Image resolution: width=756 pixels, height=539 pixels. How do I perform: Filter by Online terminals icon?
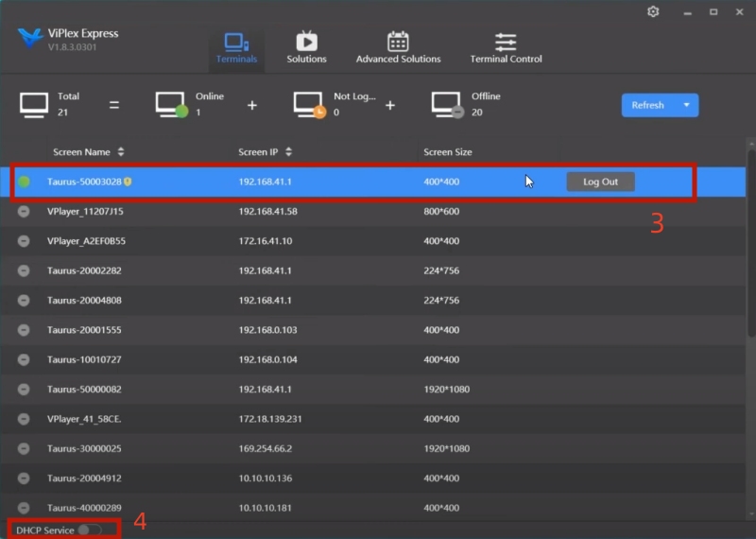171,105
